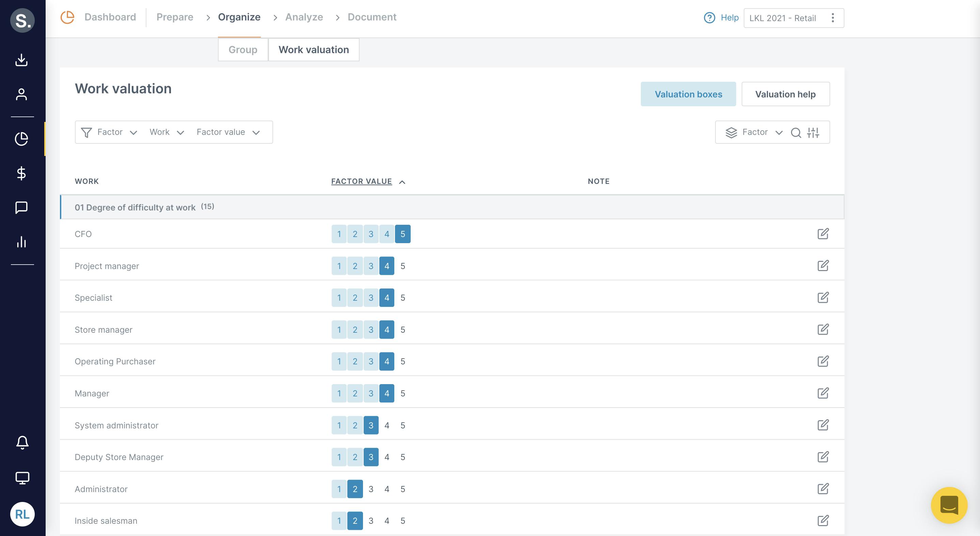
Task: Expand the Factor filter dropdown
Action: [x=116, y=132]
